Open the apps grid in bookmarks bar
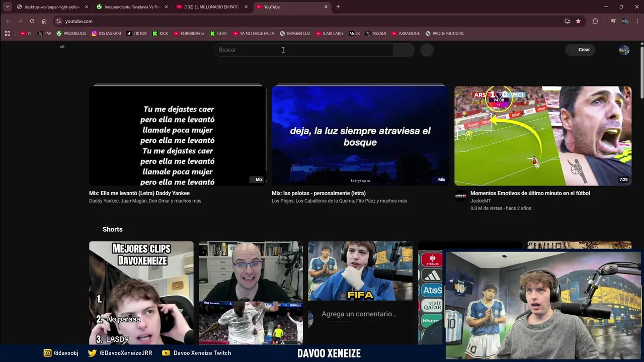Image resolution: width=644 pixels, height=362 pixels. pos(7,34)
